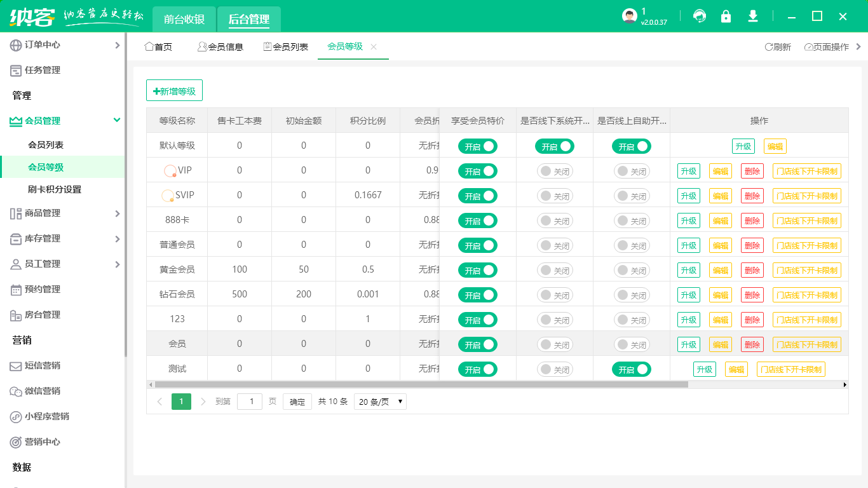Expand the 员工管理 sidebar menu
The image size is (868, 488).
pos(63,264)
